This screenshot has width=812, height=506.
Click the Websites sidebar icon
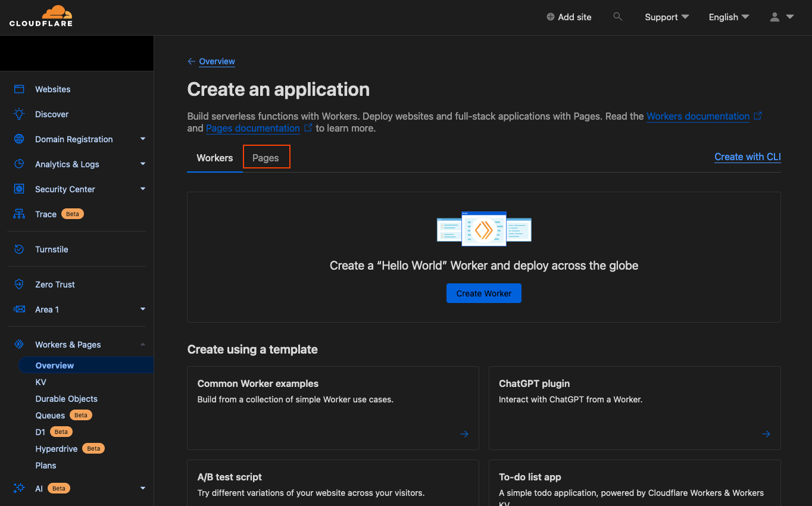(x=19, y=89)
